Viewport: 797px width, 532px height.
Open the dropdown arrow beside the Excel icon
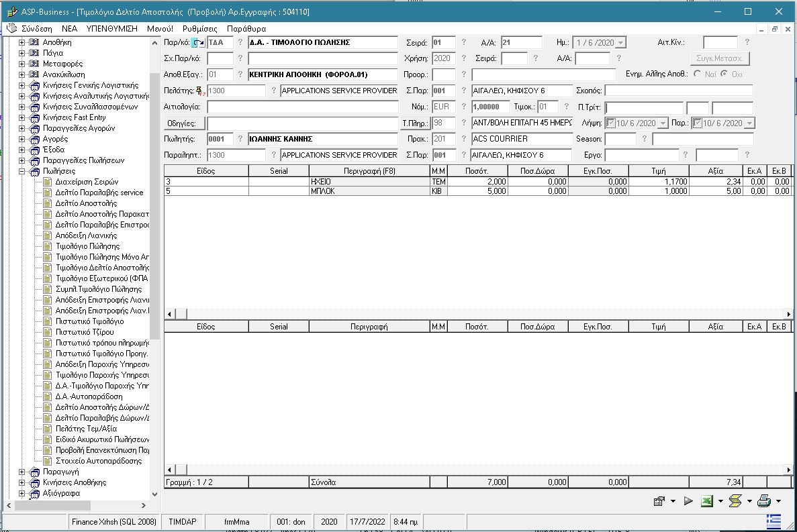720,502
